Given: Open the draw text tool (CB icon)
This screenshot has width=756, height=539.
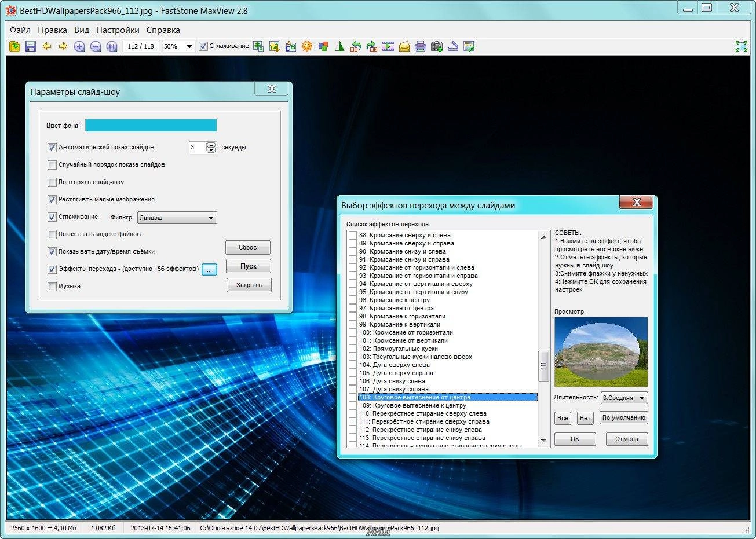Looking at the screenshot, I should click(x=291, y=46).
